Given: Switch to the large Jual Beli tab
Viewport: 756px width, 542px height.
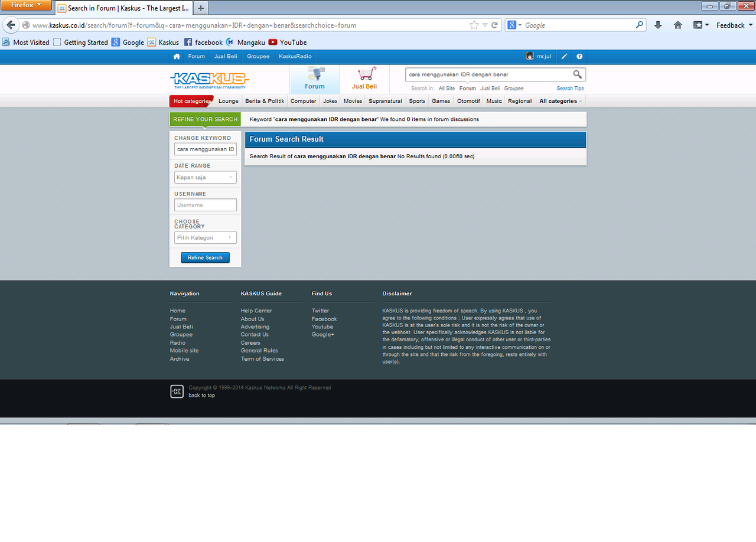Looking at the screenshot, I should (x=364, y=79).
